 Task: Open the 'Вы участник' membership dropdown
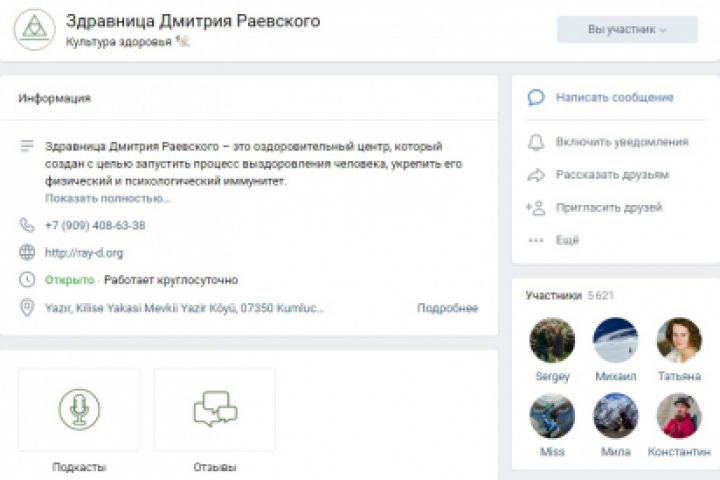coord(627,30)
